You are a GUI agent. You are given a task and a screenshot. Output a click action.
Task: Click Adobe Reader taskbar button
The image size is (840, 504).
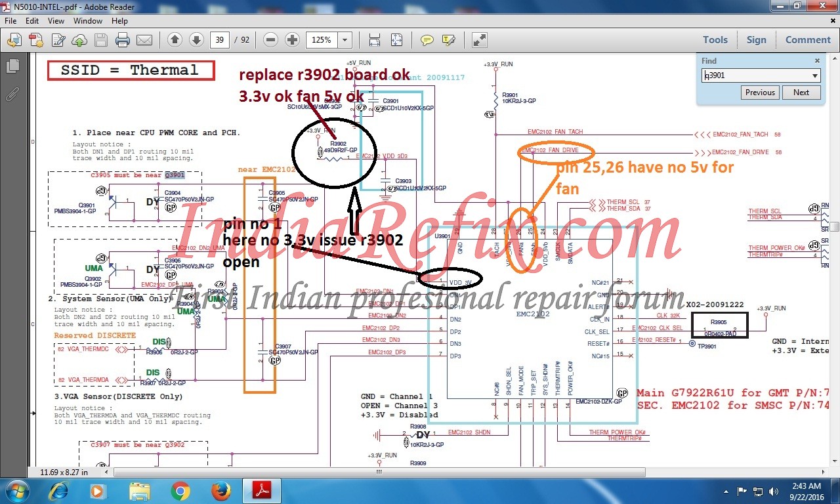[x=262, y=491]
